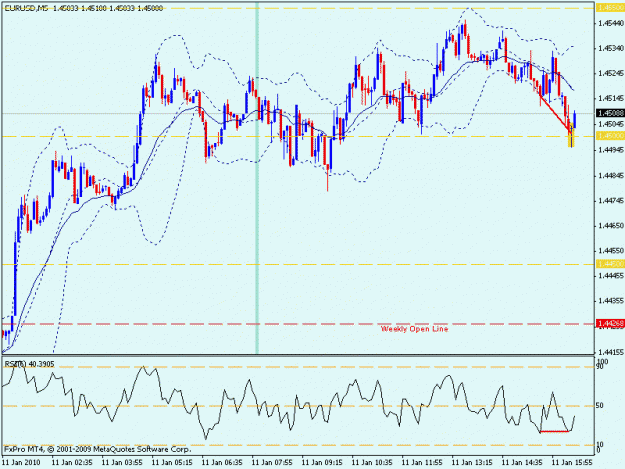
Task: Click the RSI scale value 50
Action: point(601,406)
